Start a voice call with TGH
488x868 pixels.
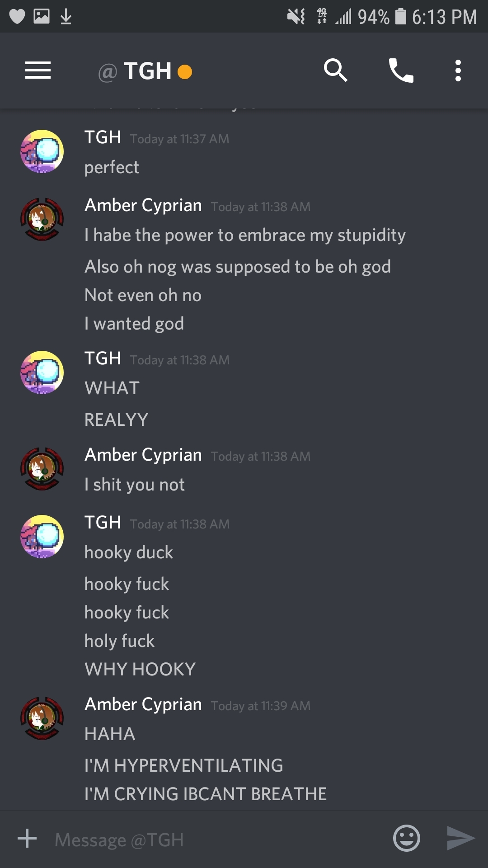pos(401,71)
